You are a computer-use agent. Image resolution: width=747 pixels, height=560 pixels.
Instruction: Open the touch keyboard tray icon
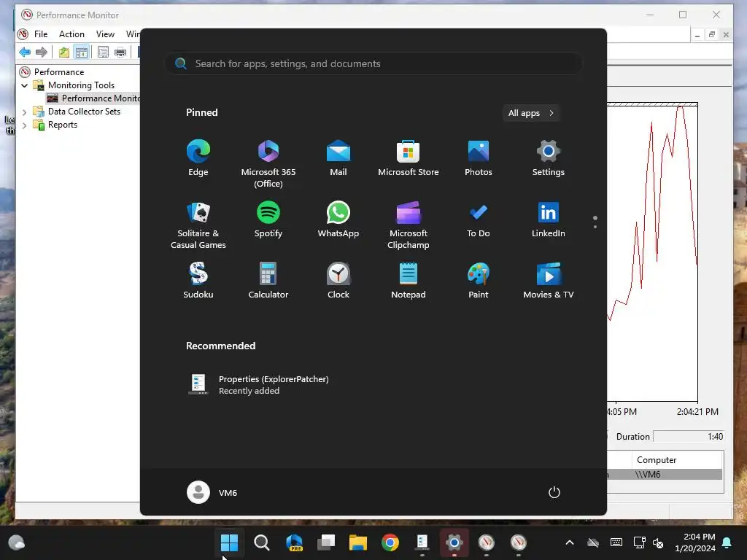pyautogui.click(x=616, y=542)
